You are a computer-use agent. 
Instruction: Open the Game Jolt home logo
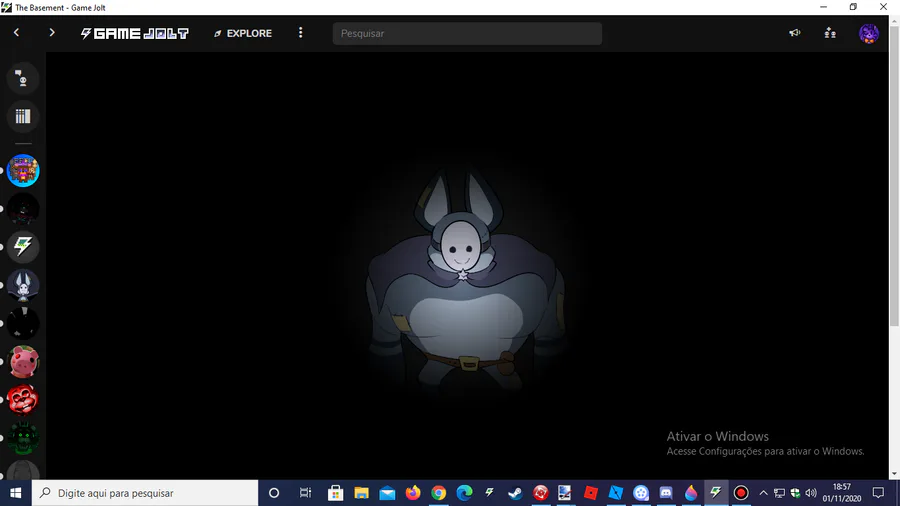134,33
